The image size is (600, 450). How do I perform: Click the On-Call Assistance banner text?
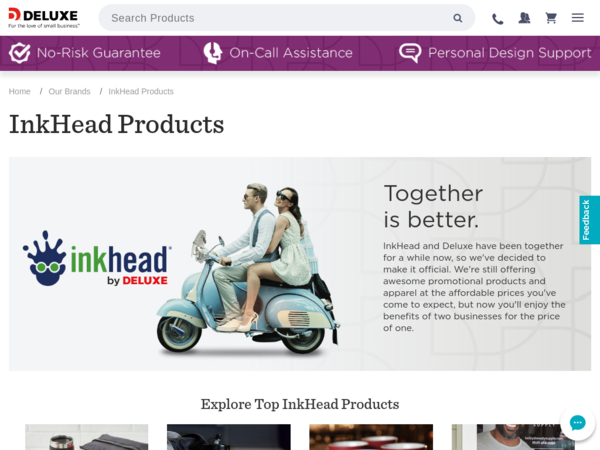pyautogui.click(x=291, y=53)
